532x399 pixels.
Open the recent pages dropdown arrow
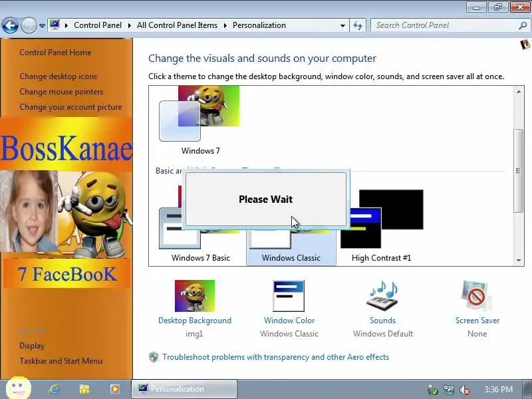pos(42,25)
